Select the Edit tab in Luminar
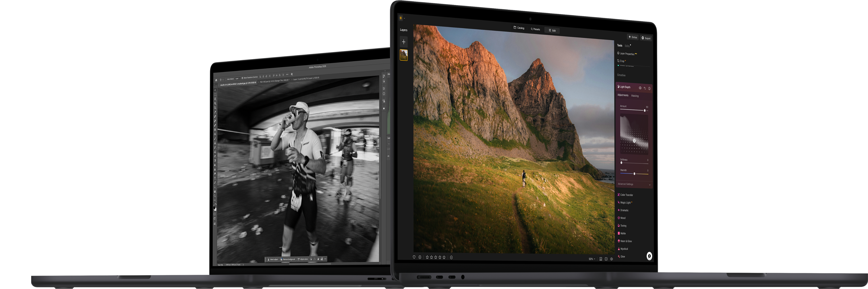Image resolution: width=868 pixels, height=289 pixels. (x=552, y=31)
